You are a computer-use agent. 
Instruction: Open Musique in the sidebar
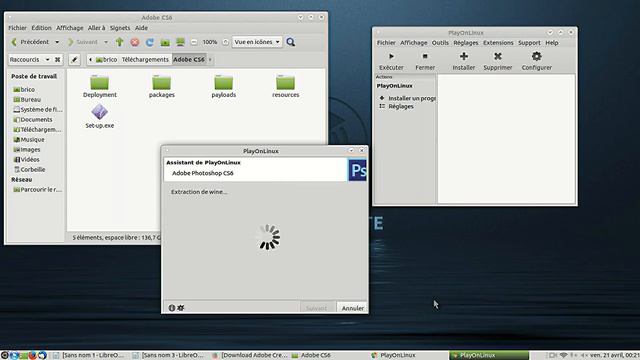point(29,139)
